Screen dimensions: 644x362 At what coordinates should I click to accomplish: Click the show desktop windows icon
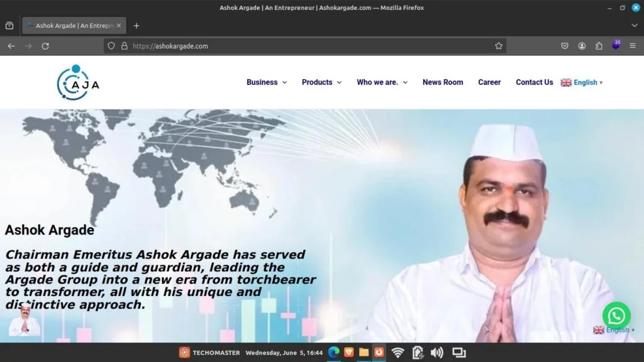click(x=458, y=353)
